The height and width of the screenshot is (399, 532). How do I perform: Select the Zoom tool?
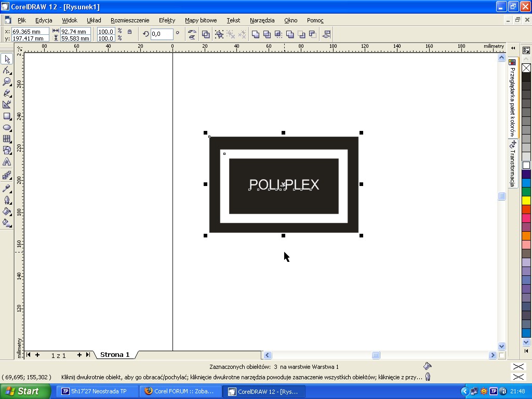coord(7,82)
